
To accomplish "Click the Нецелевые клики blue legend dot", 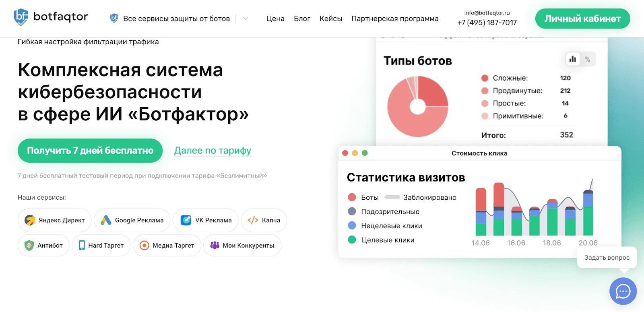I will [x=352, y=225].
